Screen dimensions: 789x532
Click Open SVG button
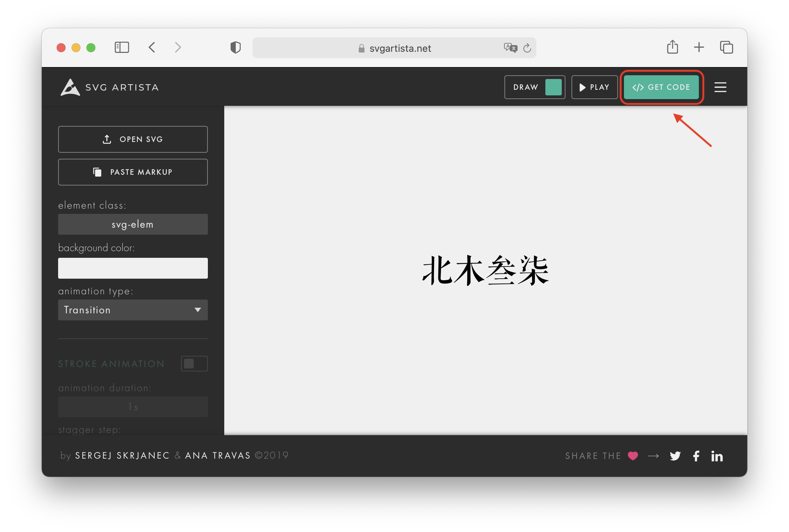[133, 139]
